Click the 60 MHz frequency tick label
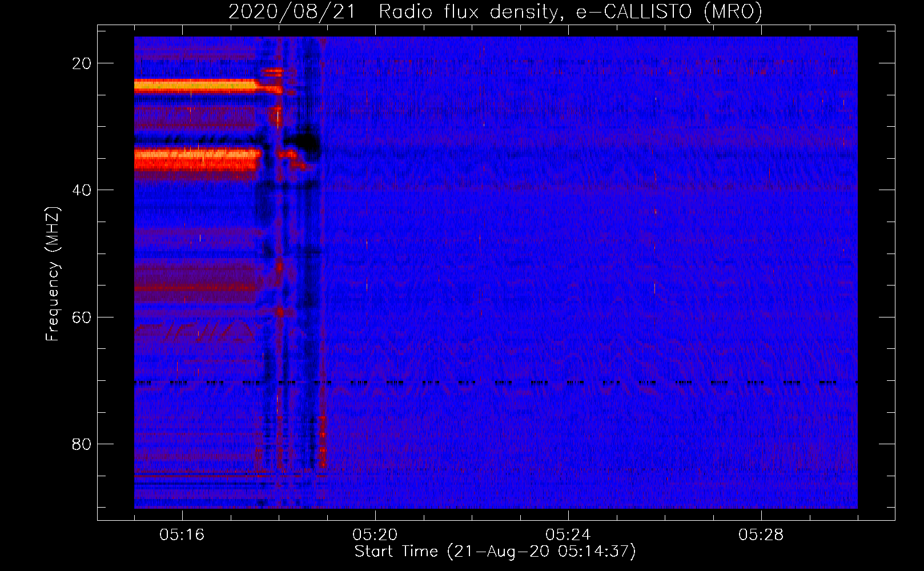Viewport: 924px width, 571px height. coord(82,317)
